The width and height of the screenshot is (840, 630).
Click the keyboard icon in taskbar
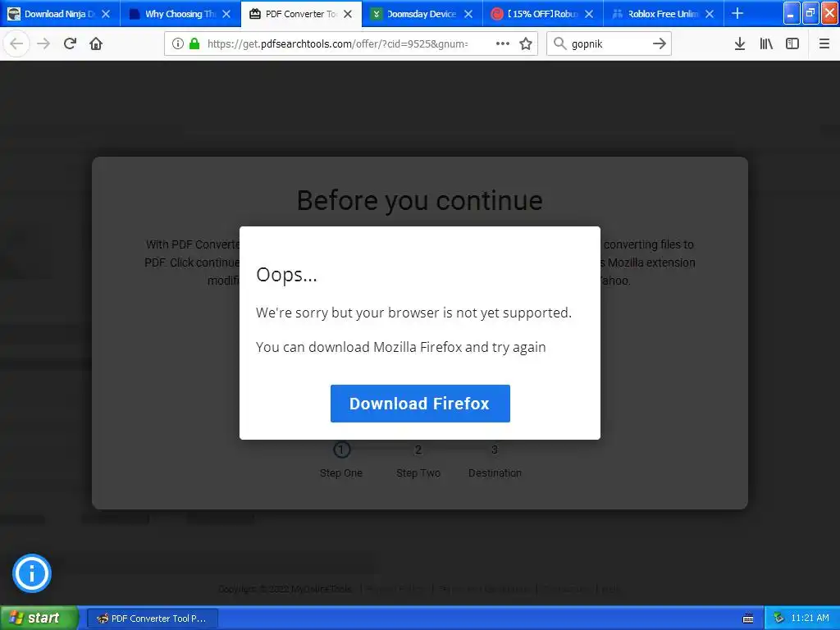pyautogui.click(x=748, y=619)
